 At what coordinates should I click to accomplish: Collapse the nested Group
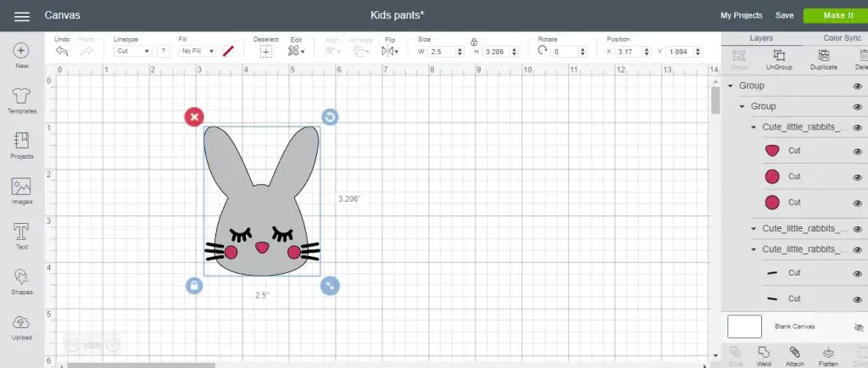pyautogui.click(x=742, y=106)
